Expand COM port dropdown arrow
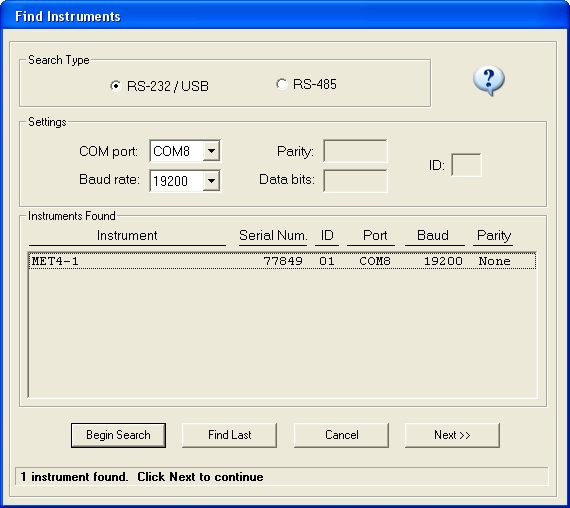 tap(211, 151)
